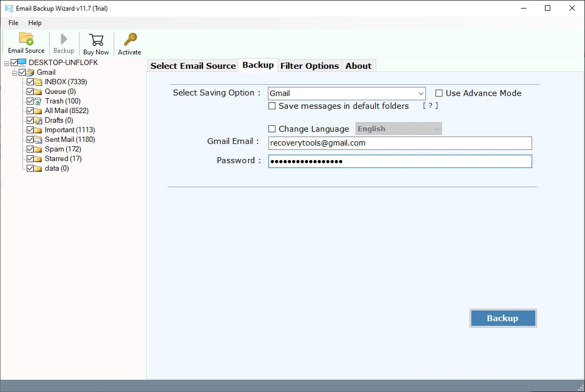Click the Gmail Email input field
This screenshot has height=392, width=585.
point(400,143)
